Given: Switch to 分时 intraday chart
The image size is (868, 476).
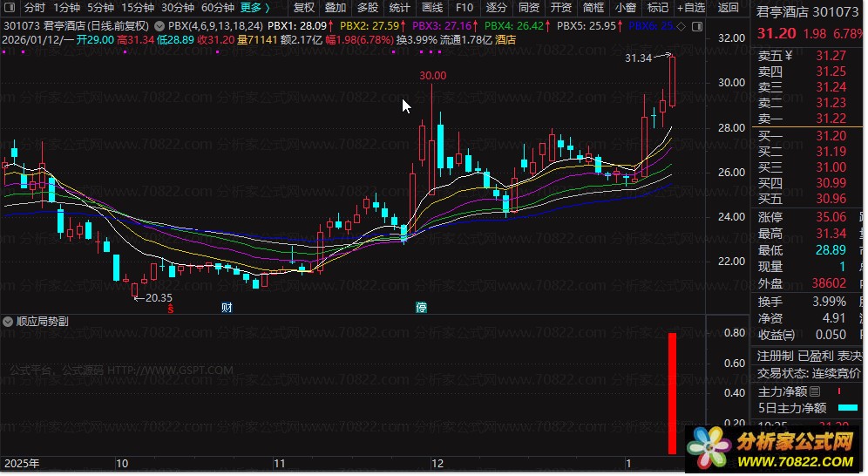Looking at the screenshot, I should point(34,8).
